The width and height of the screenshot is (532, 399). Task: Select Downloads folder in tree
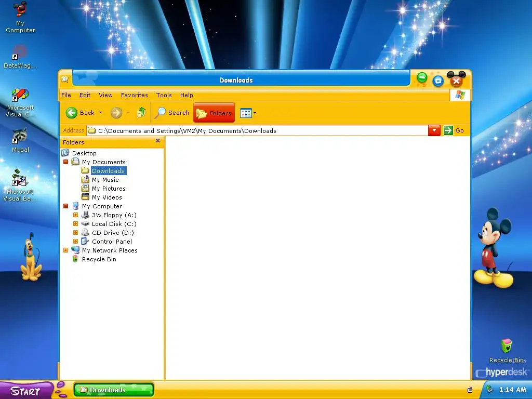point(108,170)
